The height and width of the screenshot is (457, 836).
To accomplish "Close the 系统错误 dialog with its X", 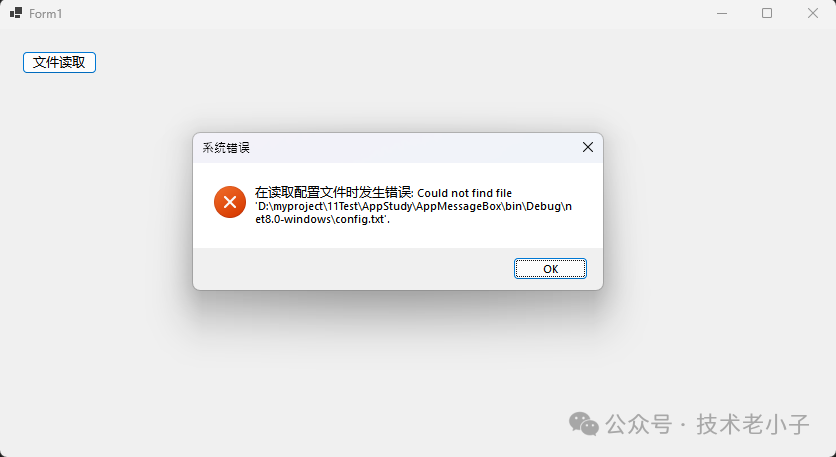I will pyautogui.click(x=588, y=147).
